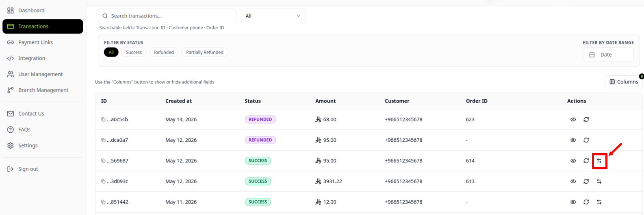The width and height of the screenshot is (644, 215).
Task: View details of transaction ...a0c54b
Action: (x=573, y=119)
